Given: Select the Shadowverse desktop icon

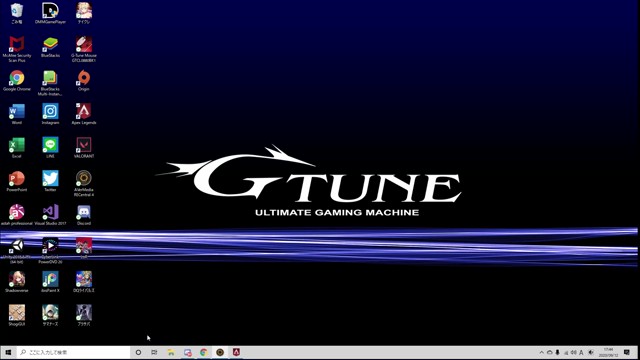Looking at the screenshot, I should (x=17, y=282).
